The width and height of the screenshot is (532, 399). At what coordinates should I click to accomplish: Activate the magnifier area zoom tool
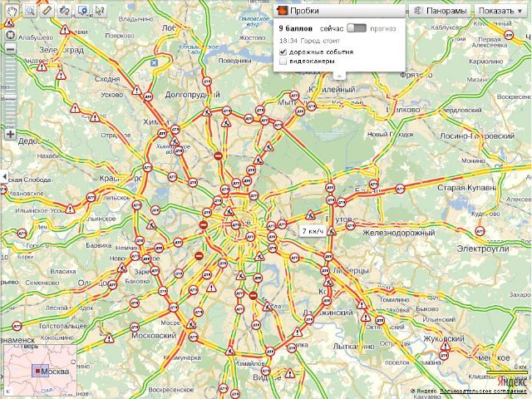pyautogui.click(x=30, y=11)
